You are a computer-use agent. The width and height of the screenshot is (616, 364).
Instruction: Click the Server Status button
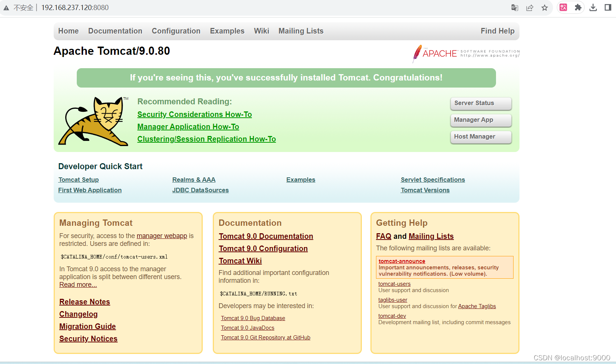(481, 103)
